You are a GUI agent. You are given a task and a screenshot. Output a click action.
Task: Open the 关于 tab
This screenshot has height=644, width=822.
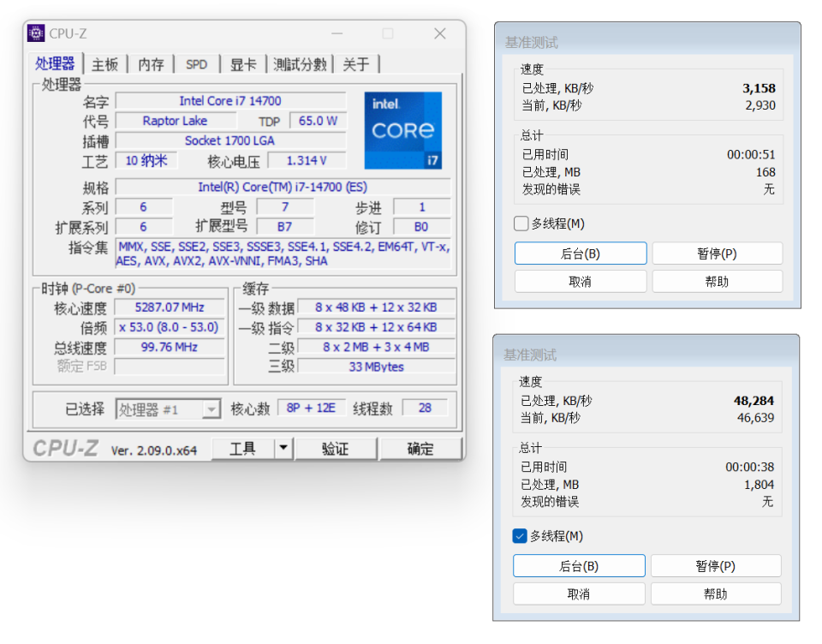pyautogui.click(x=356, y=64)
